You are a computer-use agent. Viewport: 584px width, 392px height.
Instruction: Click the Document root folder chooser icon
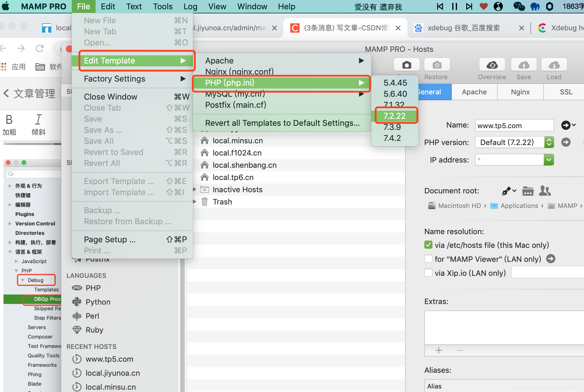coord(528,191)
